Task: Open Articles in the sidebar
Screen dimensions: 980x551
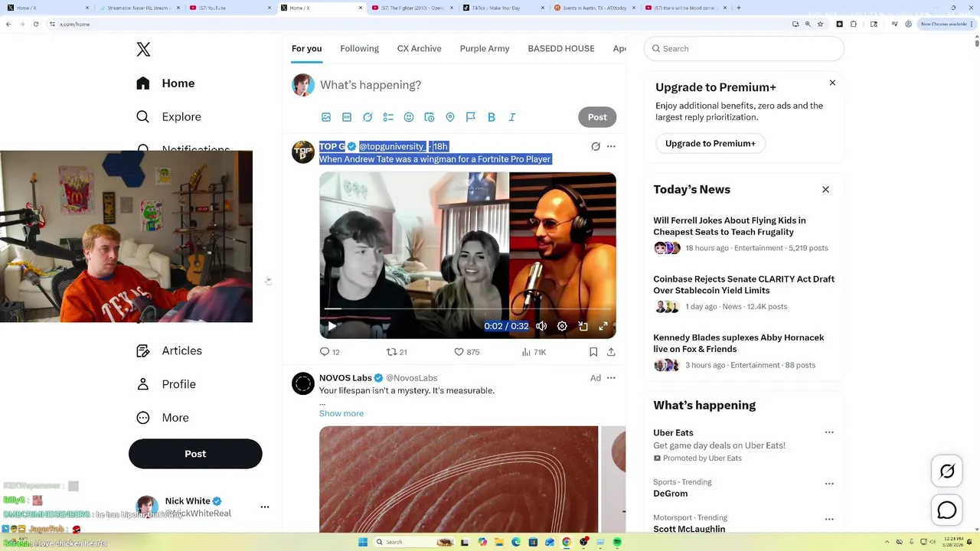Action: [x=169, y=350]
